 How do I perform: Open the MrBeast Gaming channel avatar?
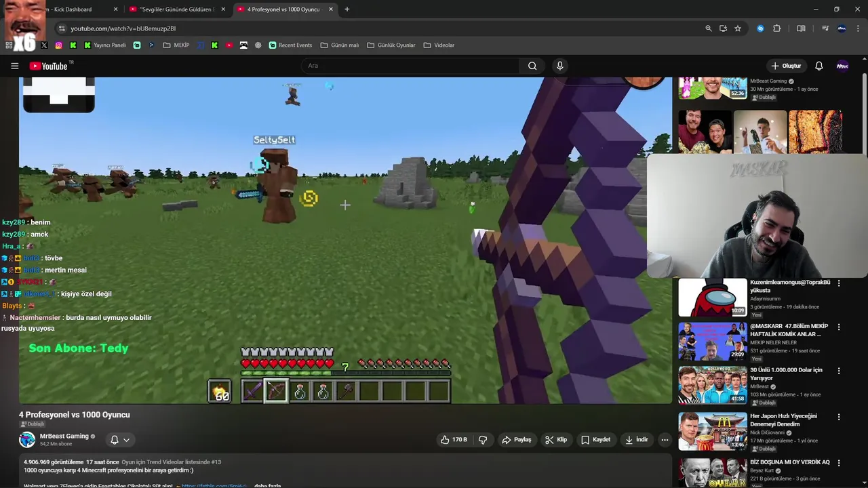point(27,440)
